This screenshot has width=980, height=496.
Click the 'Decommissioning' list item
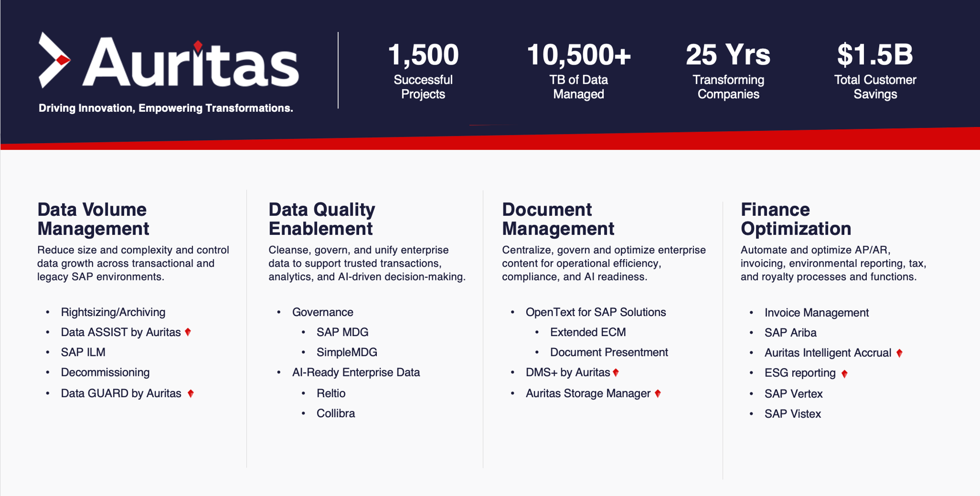coord(105,372)
